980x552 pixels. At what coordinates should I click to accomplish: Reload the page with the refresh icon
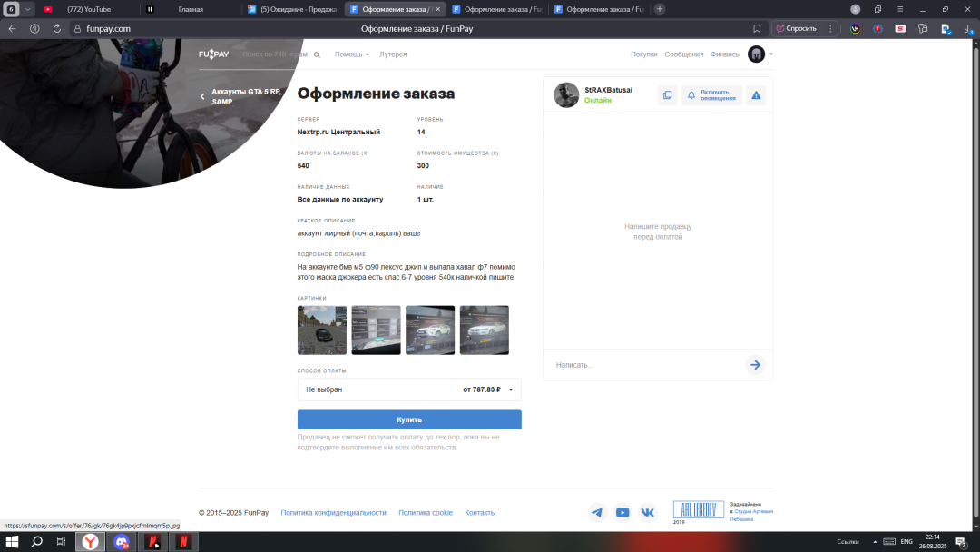point(57,29)
